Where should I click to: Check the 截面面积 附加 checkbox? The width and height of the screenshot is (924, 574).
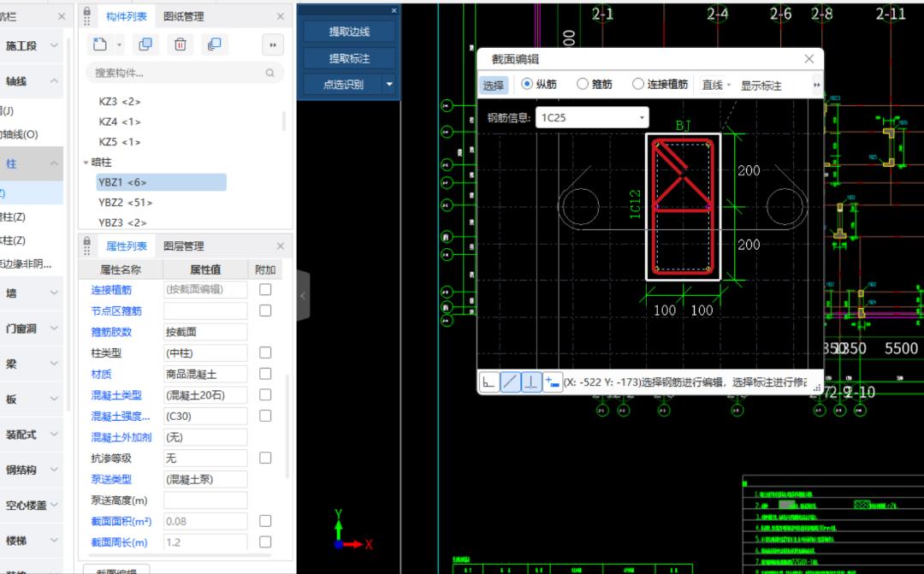265,521
